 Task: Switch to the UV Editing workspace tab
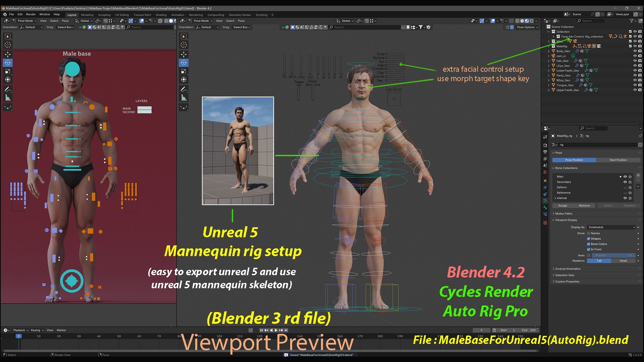(122, 15)
